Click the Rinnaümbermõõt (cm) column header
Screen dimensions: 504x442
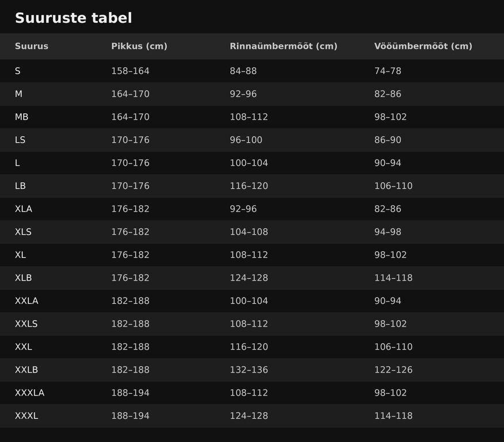pos(284,46)
